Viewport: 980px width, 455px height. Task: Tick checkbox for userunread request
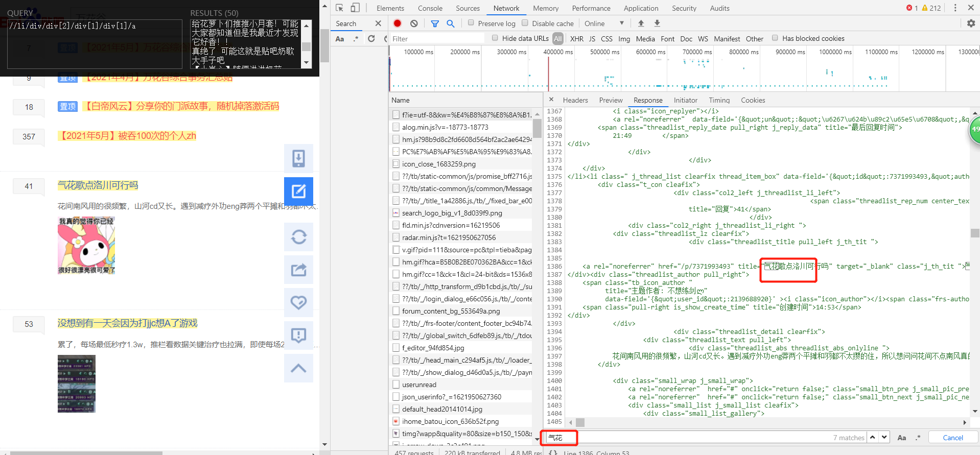click(396, 385)
